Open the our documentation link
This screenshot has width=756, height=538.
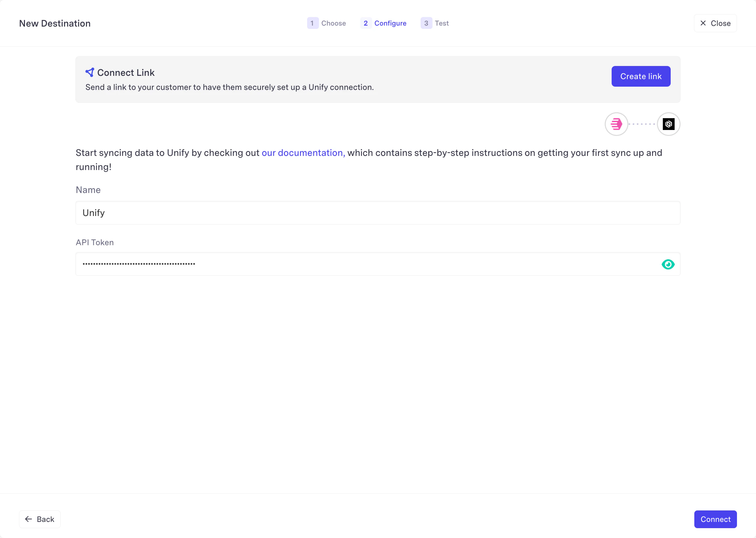coord(303,153)
